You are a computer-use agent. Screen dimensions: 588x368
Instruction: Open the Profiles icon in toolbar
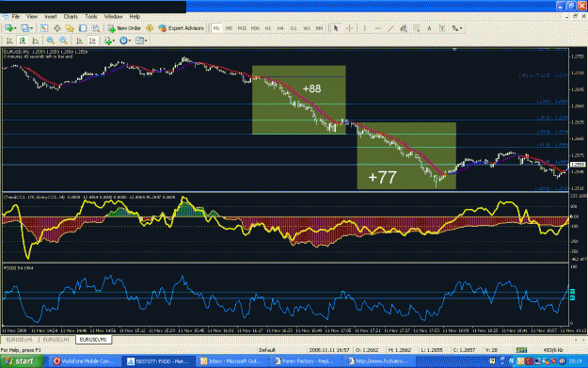coord(24,28)
